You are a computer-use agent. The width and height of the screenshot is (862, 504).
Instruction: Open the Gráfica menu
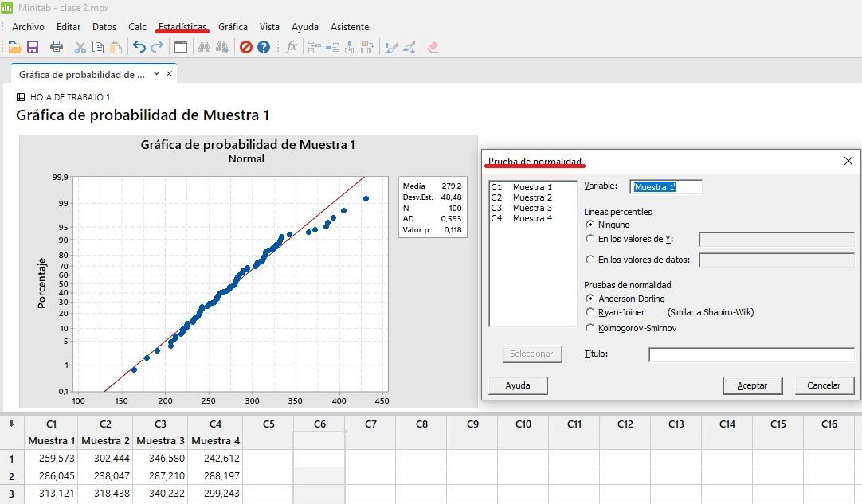233,27
